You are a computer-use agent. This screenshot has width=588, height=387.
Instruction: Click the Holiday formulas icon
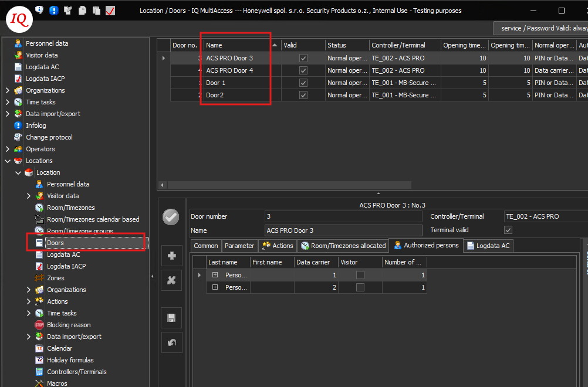click(x=39, y=360)
